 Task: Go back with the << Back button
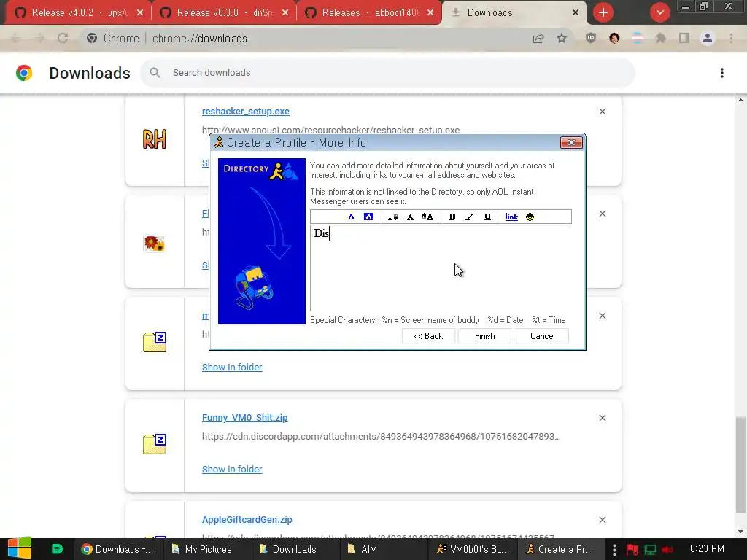pyautogui.click(x=427, y=335)
